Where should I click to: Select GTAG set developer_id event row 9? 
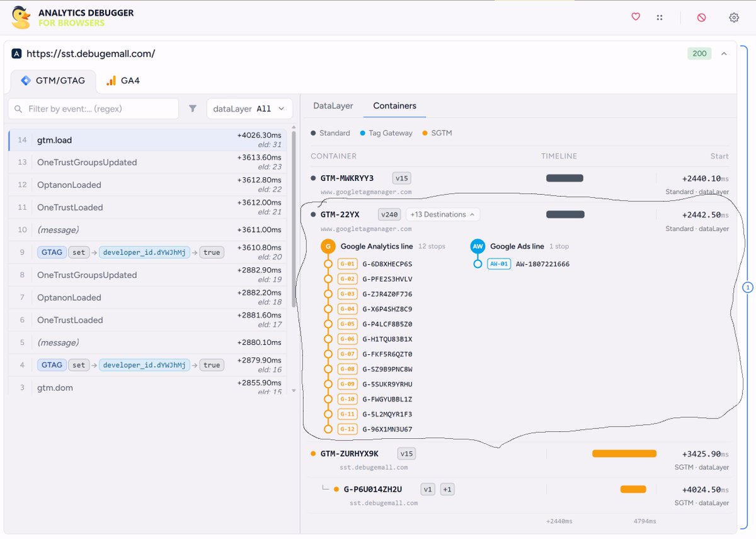147,252
